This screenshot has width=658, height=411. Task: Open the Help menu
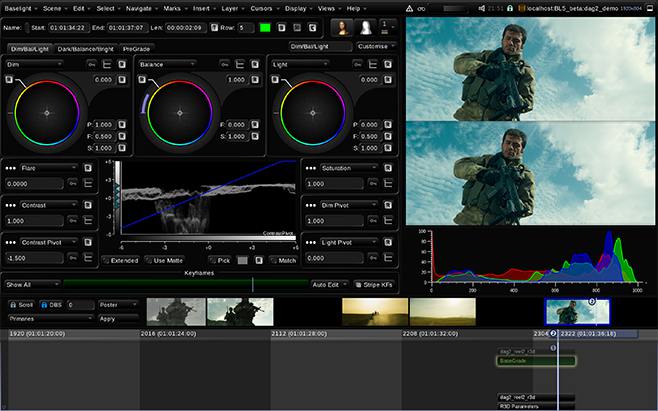tap(356, 8)
